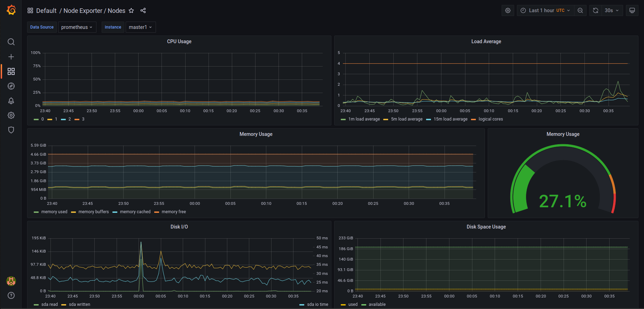The width and height of the screenshot is (644, 309).
Task: Open the 30s refresh interval dropdown
Action: 612,10
